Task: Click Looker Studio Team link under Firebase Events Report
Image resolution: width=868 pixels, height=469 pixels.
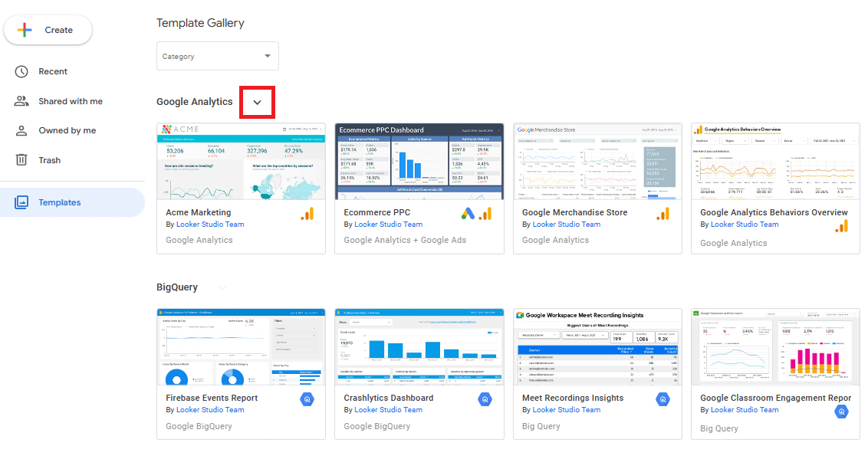Action: [210, 410]
